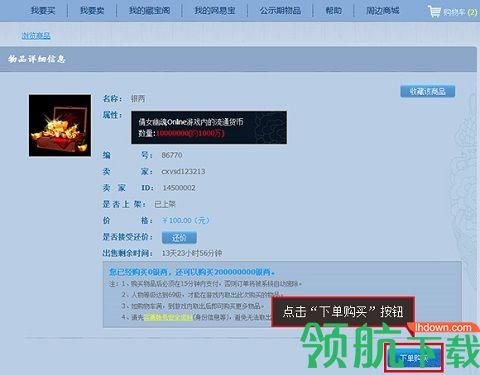Select seller name cxvsd123213
This screenshot has width=480, height=375.
(183, 171)
